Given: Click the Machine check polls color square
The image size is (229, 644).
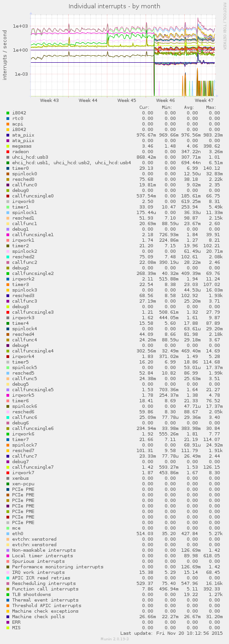Looking at the screenshot, I should 8,617.
